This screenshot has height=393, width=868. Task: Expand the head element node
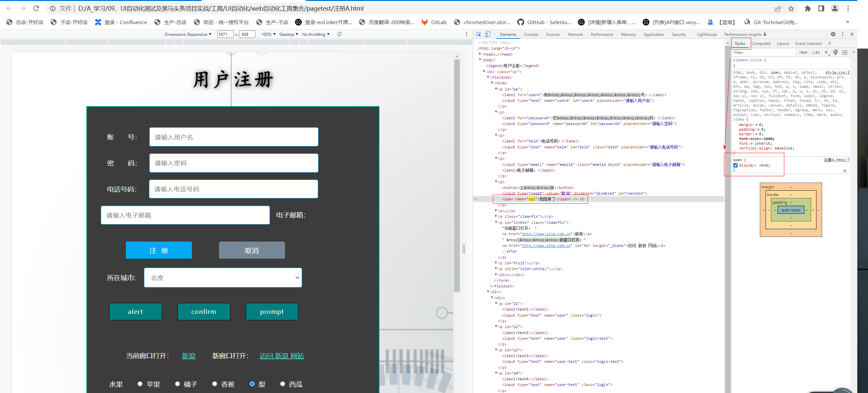[x=480, y=54]
